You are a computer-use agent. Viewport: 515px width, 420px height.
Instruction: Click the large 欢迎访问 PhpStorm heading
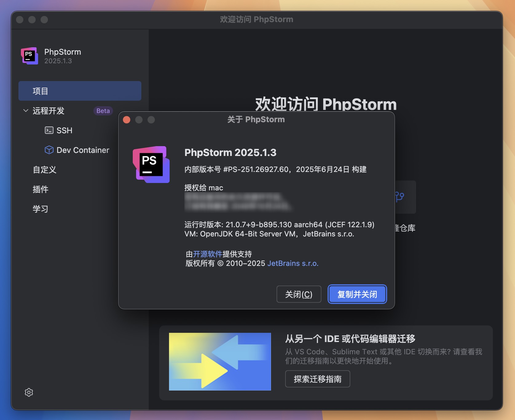point(326,104)
